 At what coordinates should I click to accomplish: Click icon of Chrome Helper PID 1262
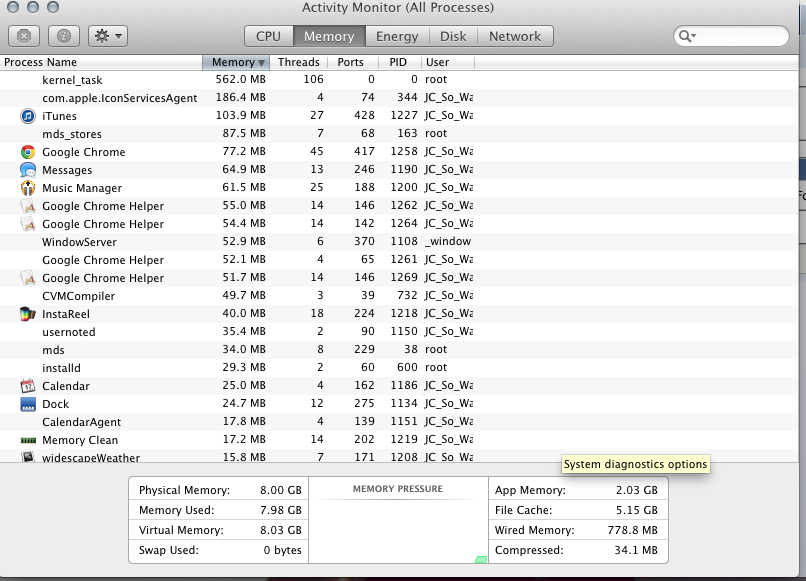[28, 206]
